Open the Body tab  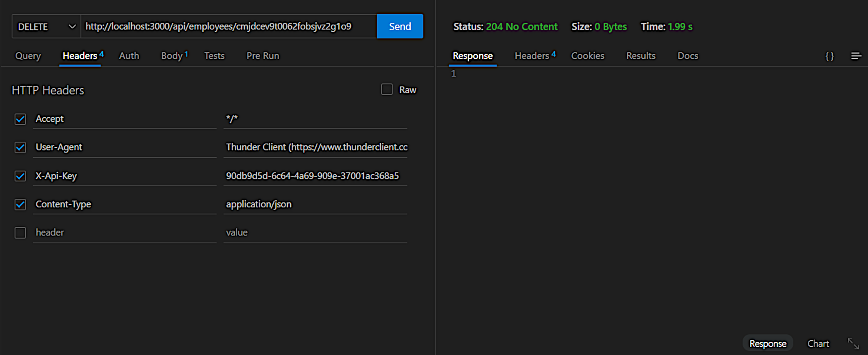[171, 56]
